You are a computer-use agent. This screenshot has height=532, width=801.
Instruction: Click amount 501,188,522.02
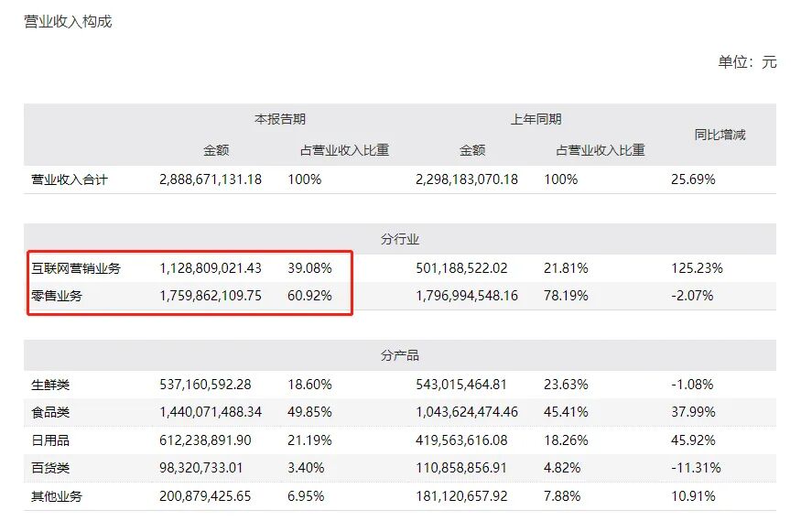coord(461,268)
